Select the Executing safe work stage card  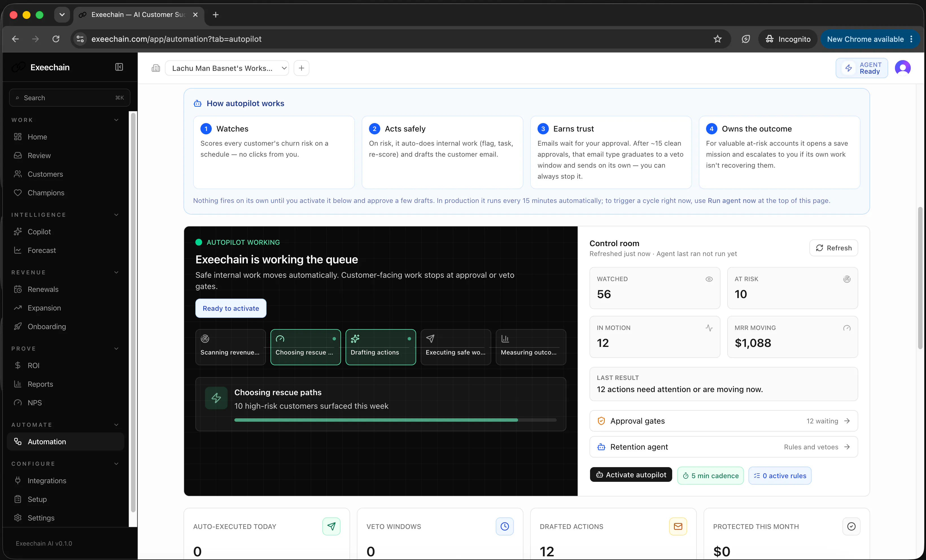455,347
